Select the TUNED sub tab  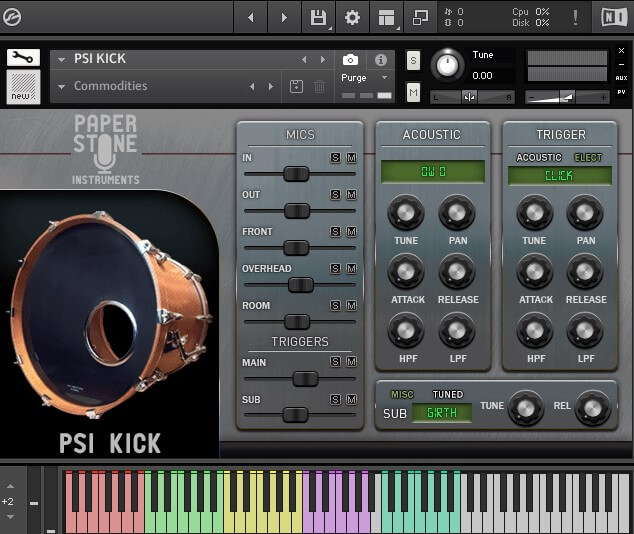pyautogui.click(x=447, y=395)
